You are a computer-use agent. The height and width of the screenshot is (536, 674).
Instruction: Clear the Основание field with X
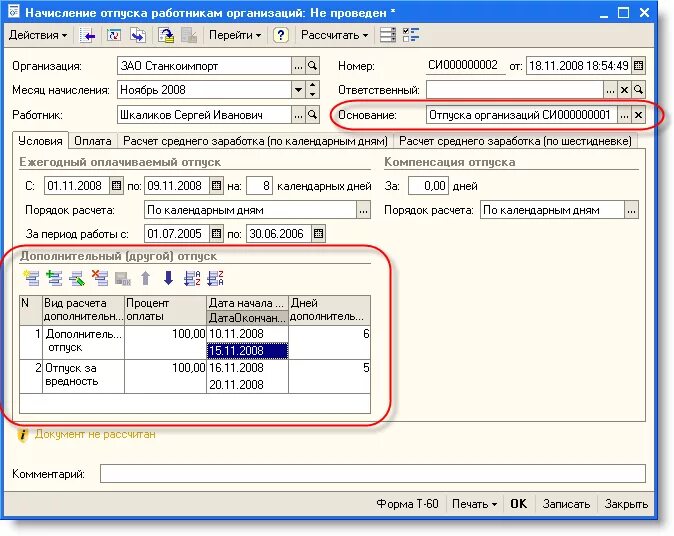click(x=638, y=115)
